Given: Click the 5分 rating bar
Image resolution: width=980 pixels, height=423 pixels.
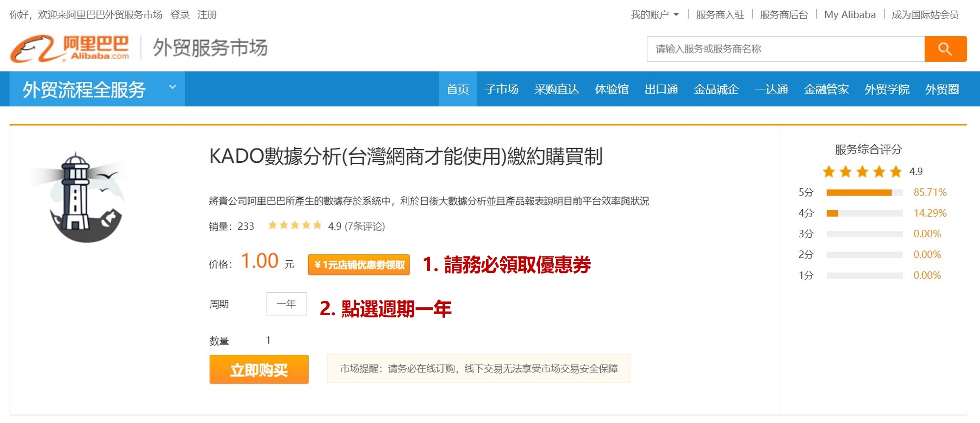Looking at the screenshot, I should 864,193.
